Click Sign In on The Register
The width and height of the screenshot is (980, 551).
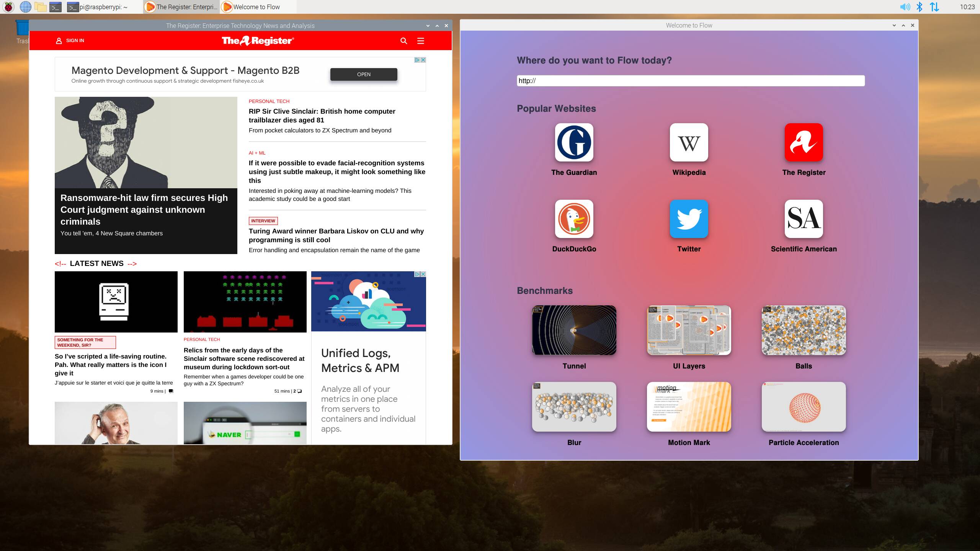(x=70, y=41)
